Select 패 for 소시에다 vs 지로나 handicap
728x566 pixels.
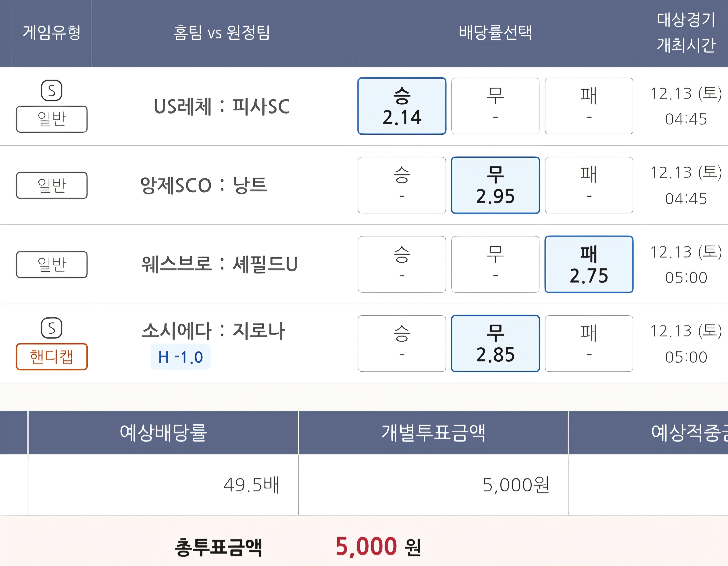coord(589,343)
